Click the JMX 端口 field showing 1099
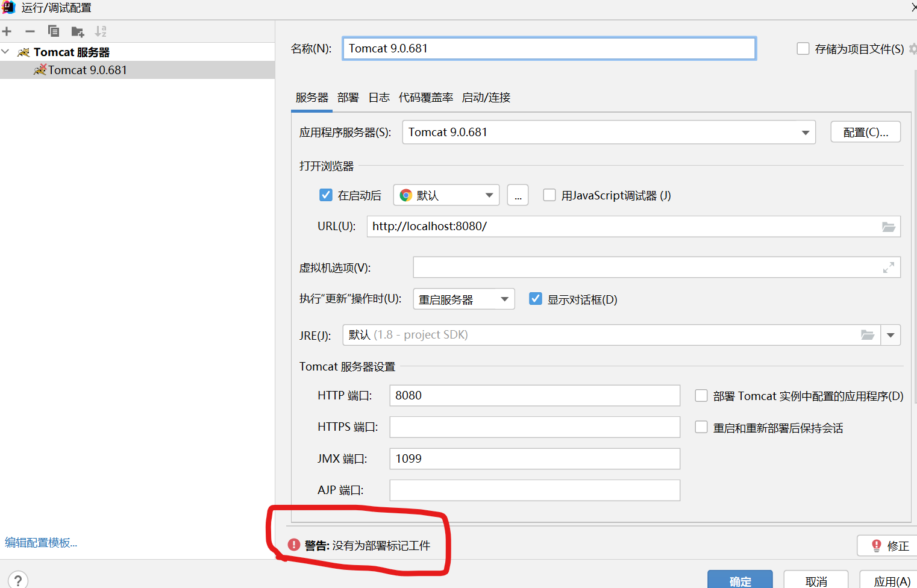The image size is (917, 588). 535,458
